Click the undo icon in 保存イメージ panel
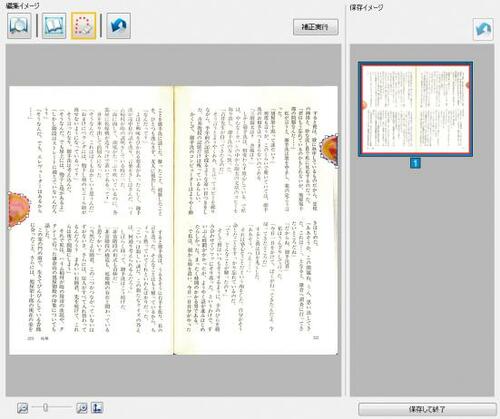 pos(483,29)
